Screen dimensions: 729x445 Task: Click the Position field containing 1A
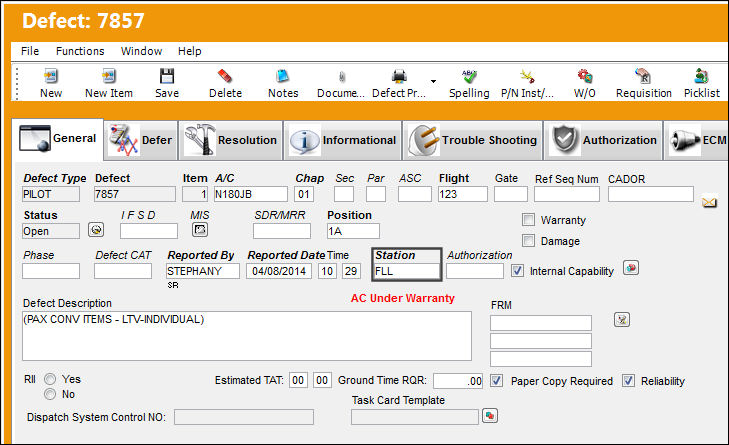[353, 231]
